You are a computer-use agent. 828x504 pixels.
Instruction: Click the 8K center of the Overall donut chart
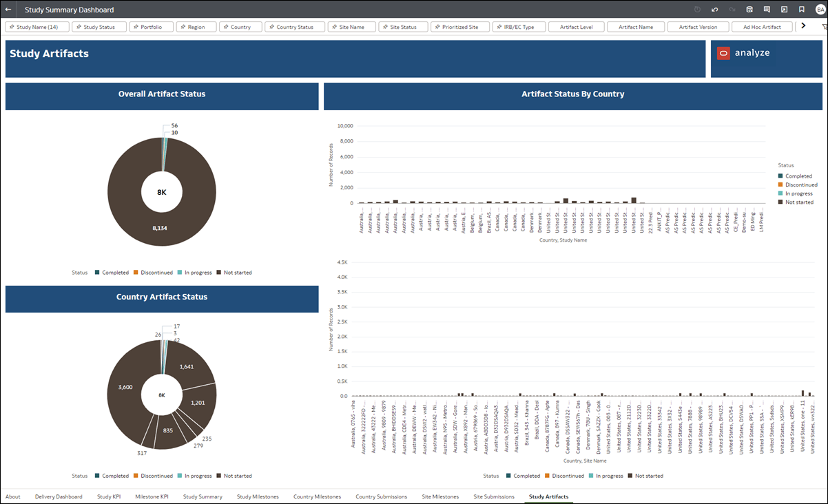pyautogui.click(x=161, y=191)
